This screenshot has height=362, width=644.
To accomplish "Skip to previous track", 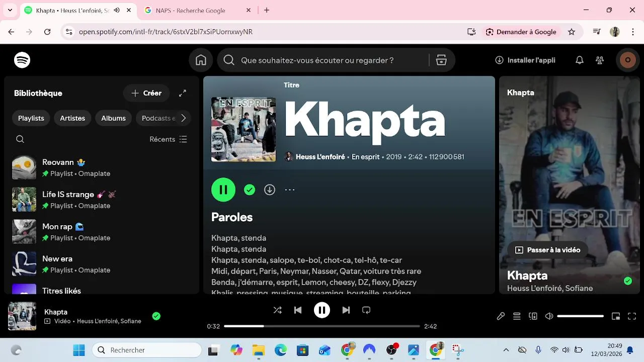I will click(298, 310).
